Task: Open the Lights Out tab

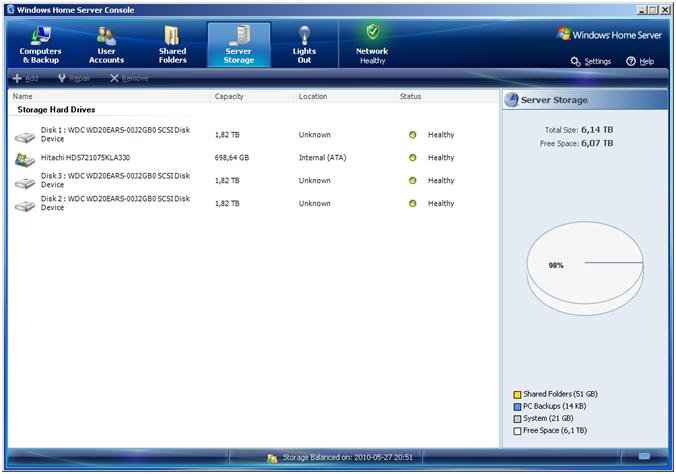Action: coord(304,45)
